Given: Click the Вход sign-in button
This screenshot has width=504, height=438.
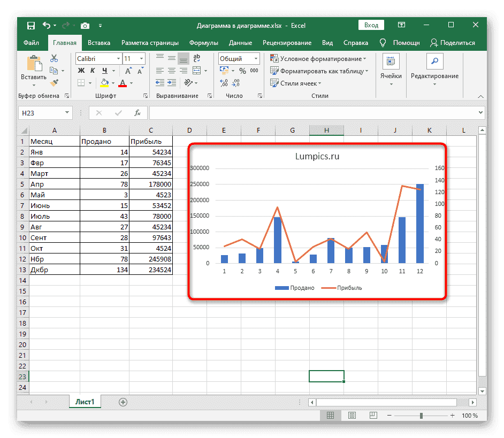Looking at the screenshot, I should coord(371,25).
